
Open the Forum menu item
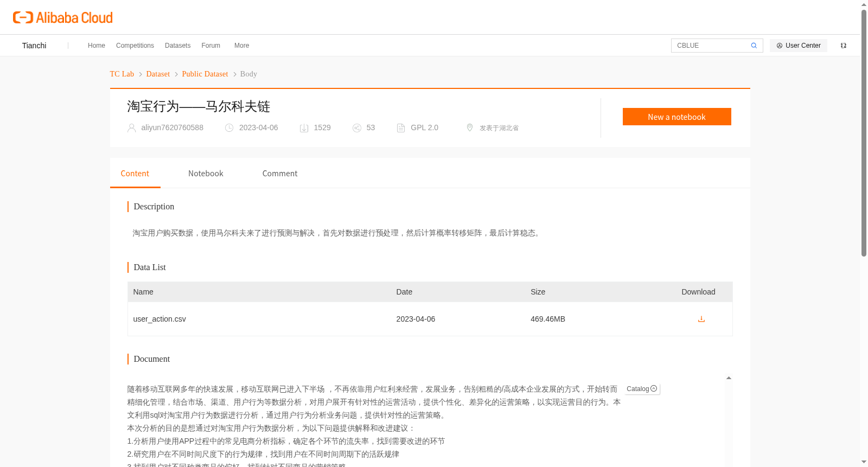[x=210, y=46]
